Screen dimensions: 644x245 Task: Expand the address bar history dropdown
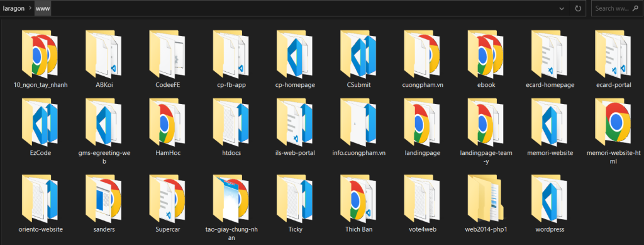562,8
